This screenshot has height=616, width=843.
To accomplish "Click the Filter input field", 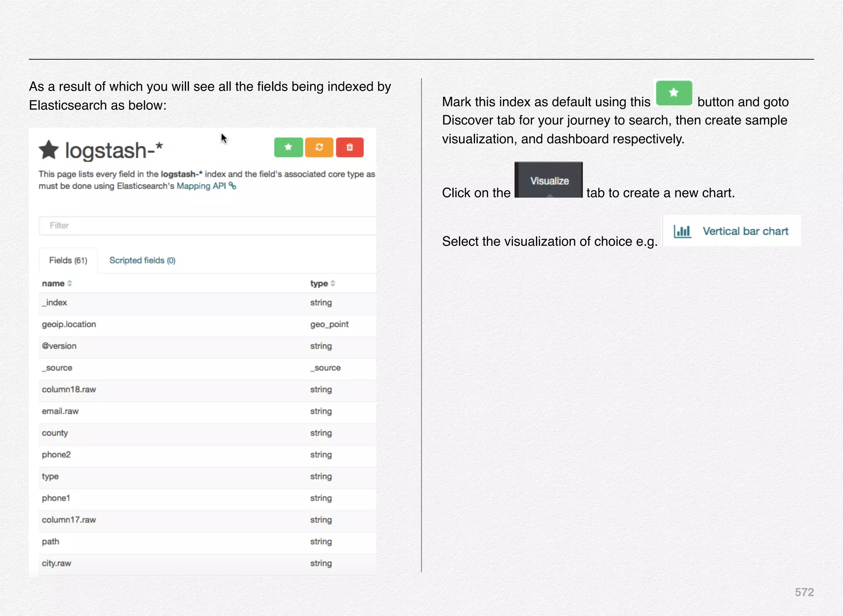I will click(207, 226).
